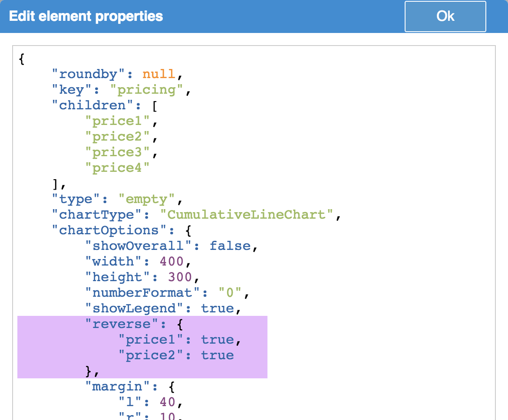Click the "empty" type value
Viewport: 508px width, 420px height.
click(147, 199)
